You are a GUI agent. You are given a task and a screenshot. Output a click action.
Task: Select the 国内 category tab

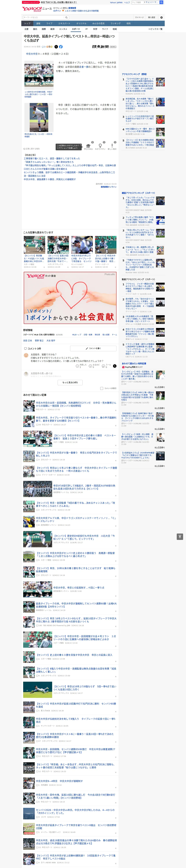click(x=35, y=29)
